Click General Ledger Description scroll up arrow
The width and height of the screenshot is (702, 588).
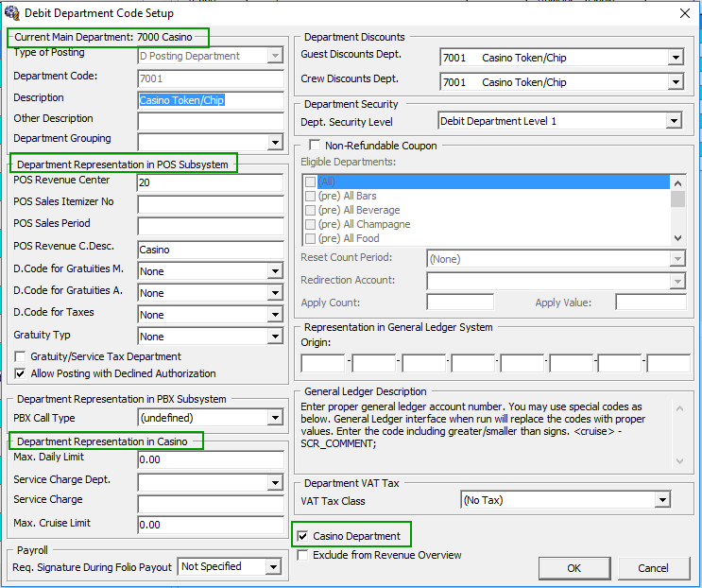tap(679, 408)
